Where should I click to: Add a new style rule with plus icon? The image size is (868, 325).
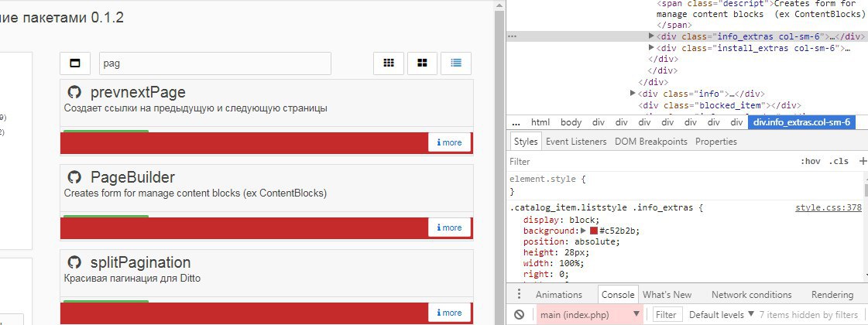click(x=863, y=161)
